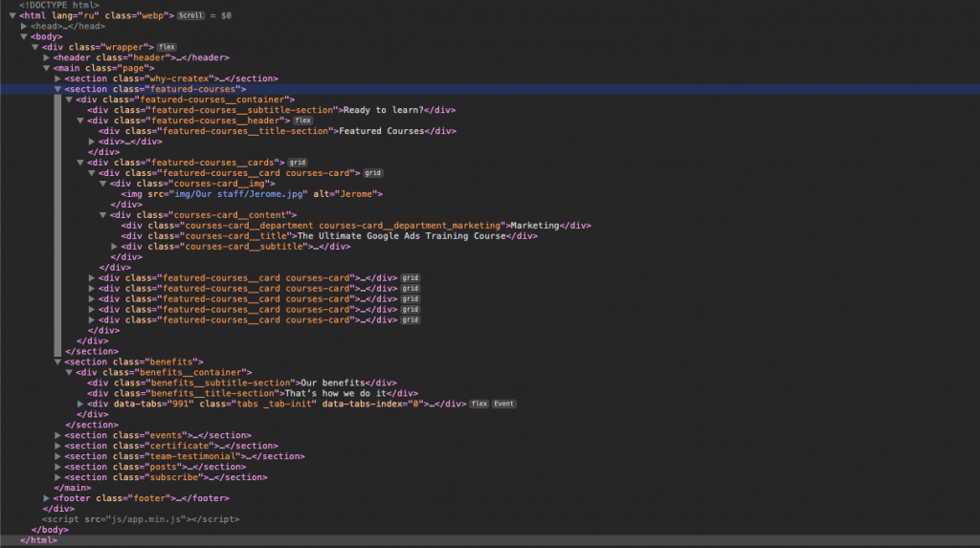Select the closing </html> tag

click(38, 540)
